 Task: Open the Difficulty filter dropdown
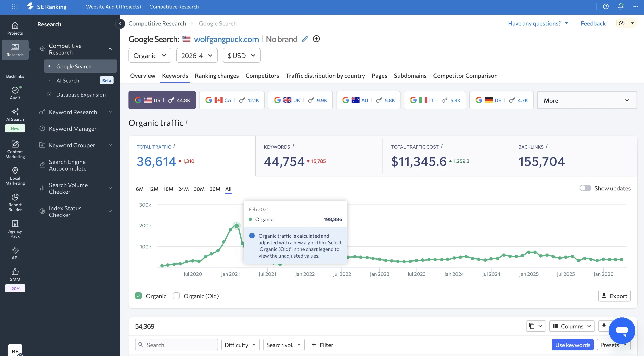(x=240, y=345)
